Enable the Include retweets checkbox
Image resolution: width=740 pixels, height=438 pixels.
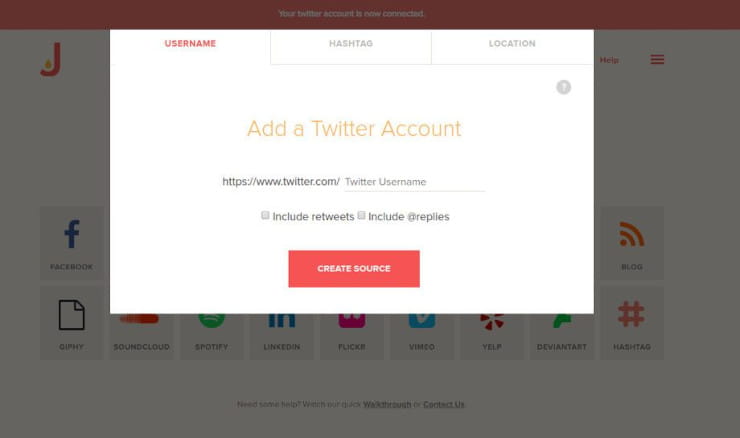coord(265,215)
